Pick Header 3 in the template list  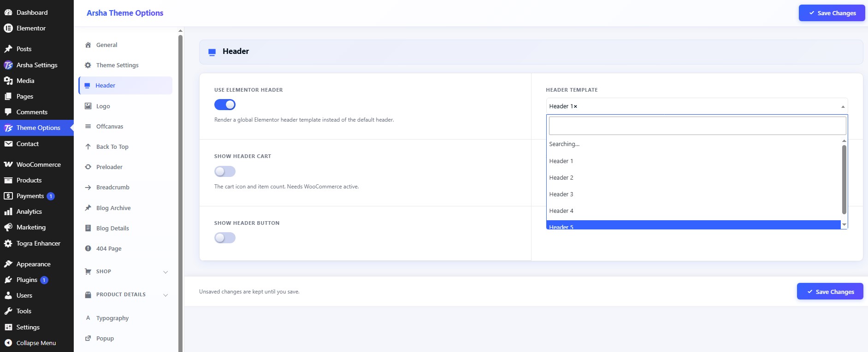click(x=694, y=194)
